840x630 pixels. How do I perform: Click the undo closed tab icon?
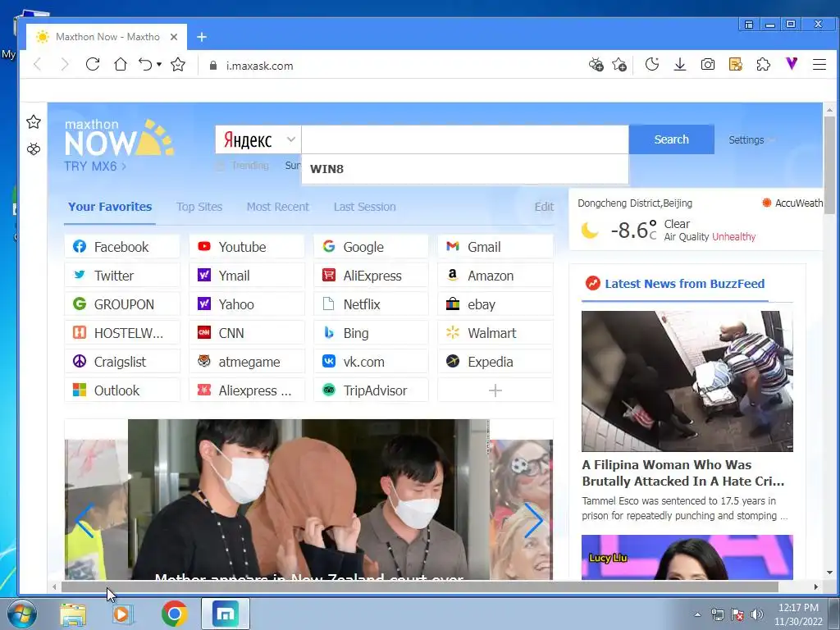145,65
